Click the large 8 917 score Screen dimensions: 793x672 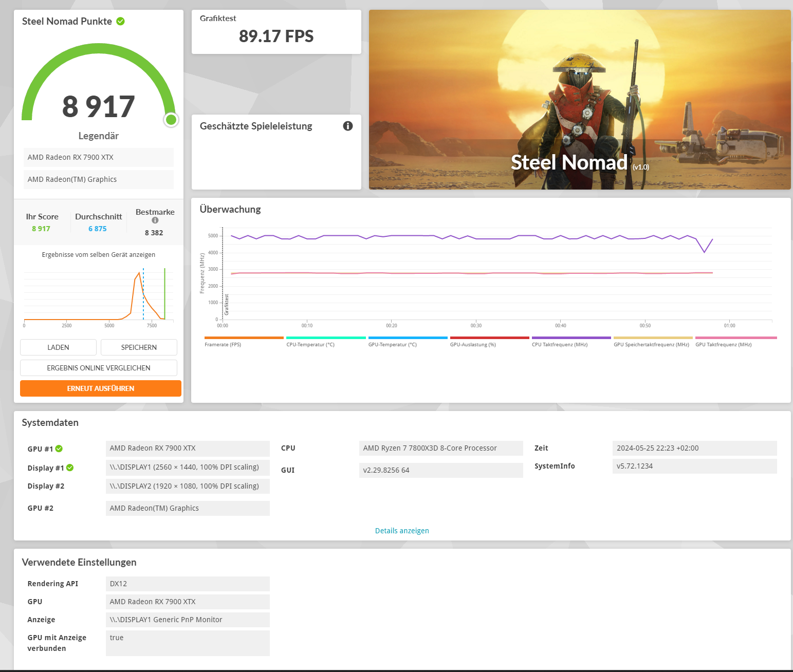(99, 107)
